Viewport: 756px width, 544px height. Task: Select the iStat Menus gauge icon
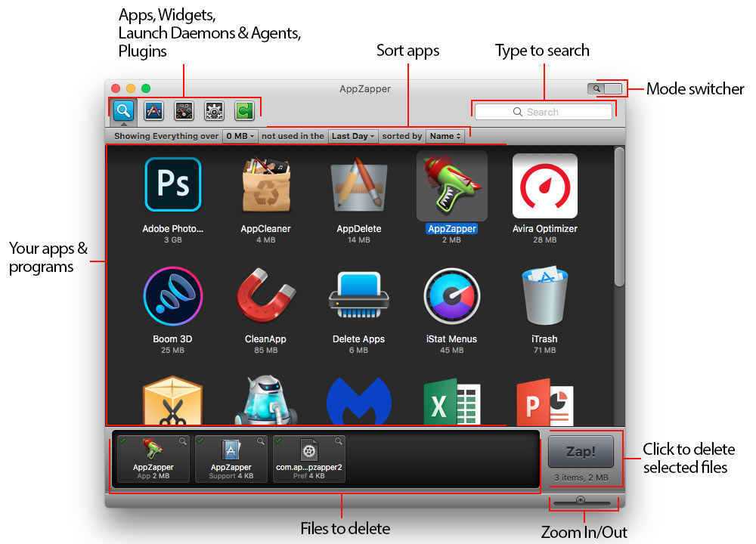point(452,296)
